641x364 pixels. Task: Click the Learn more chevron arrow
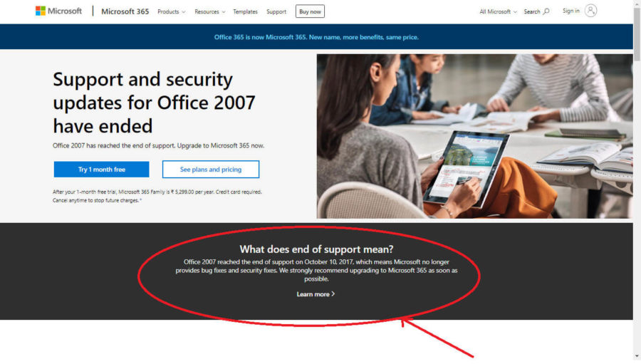tap(333, 294)
